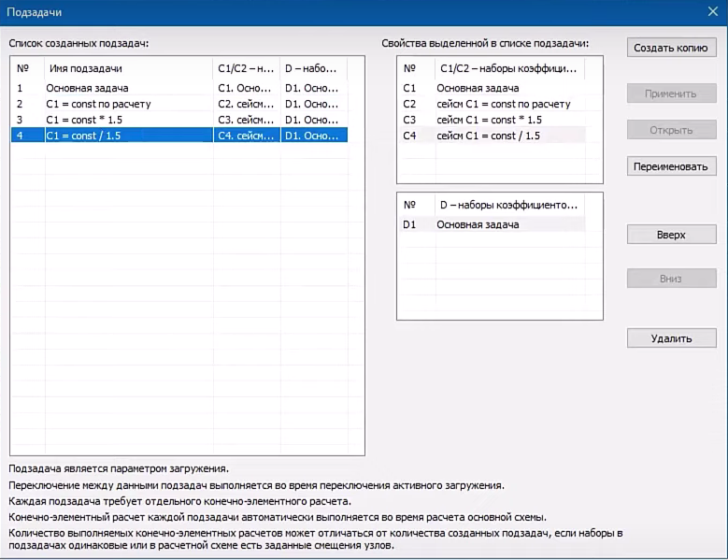Select D1 Основная задача in D sets list

[478, 224]
